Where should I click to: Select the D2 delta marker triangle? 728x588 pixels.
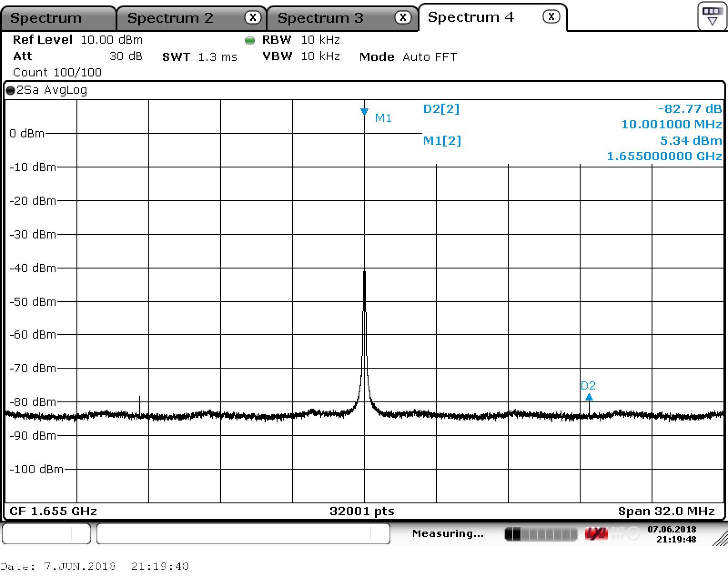(x=589, y=397)
